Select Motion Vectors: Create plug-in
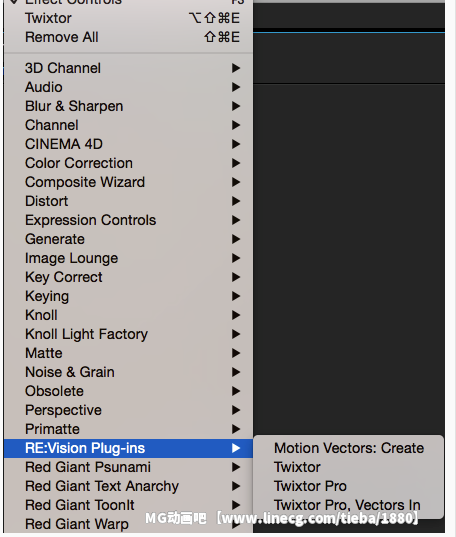 [x=348, y=448]
